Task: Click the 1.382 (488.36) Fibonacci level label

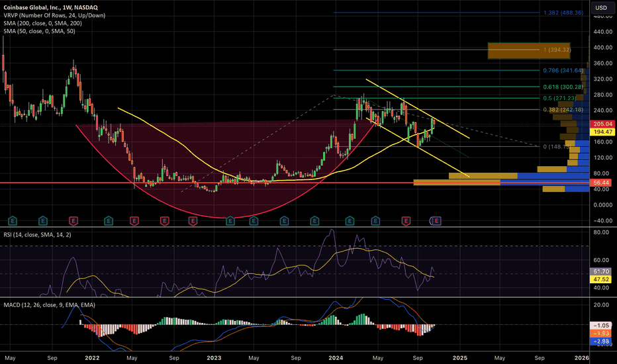Action: point(563,13)
